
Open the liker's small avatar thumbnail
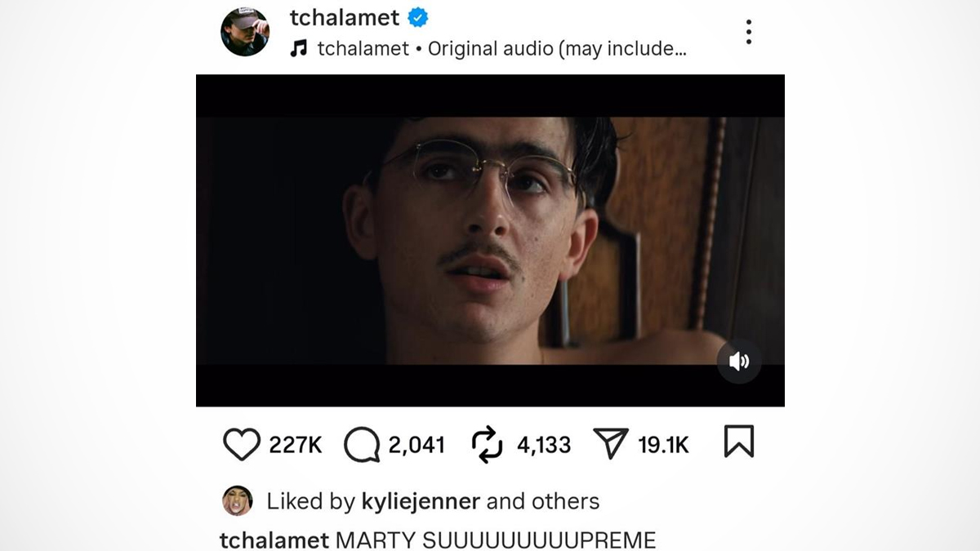point(238,500)
